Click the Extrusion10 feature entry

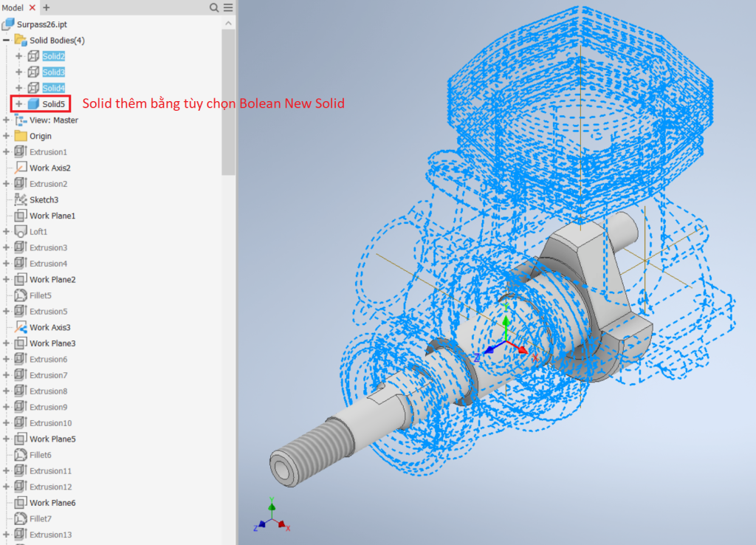tap(50, 423)
